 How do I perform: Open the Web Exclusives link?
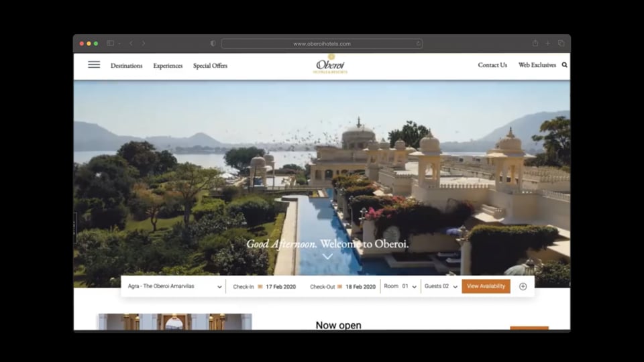click(x=537, y=65)
